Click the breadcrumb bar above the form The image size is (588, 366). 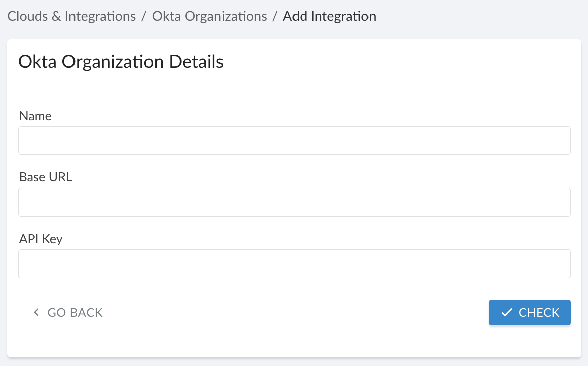pos(453,16)
